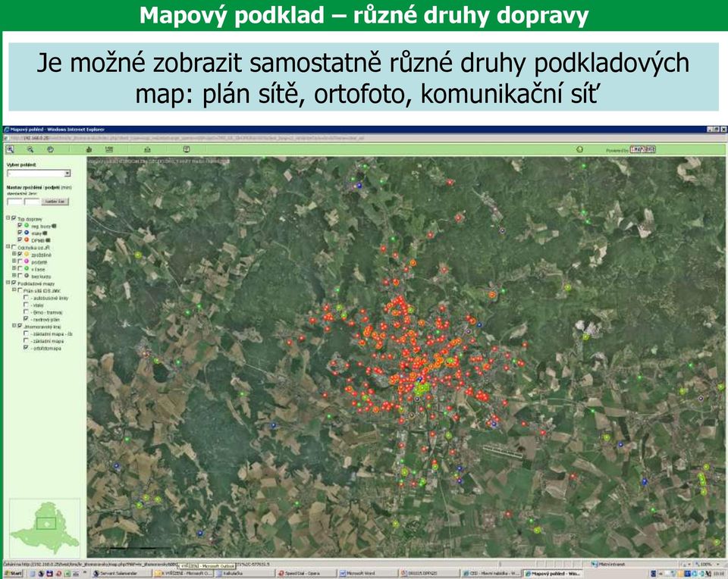Click the blue vlaky legend circle
This screenshot has width=728, height=579.
pyautogui.click(x=27, y=233)
